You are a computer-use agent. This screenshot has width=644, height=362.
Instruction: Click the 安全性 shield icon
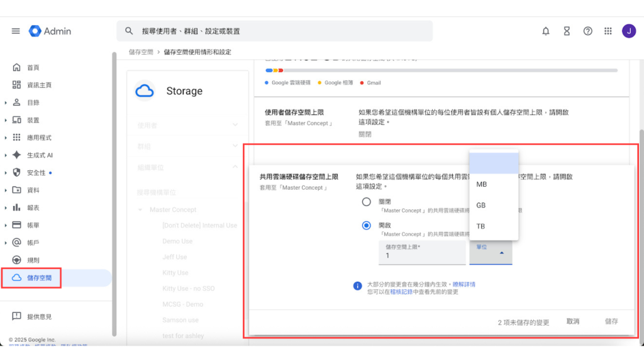point(16,172)
